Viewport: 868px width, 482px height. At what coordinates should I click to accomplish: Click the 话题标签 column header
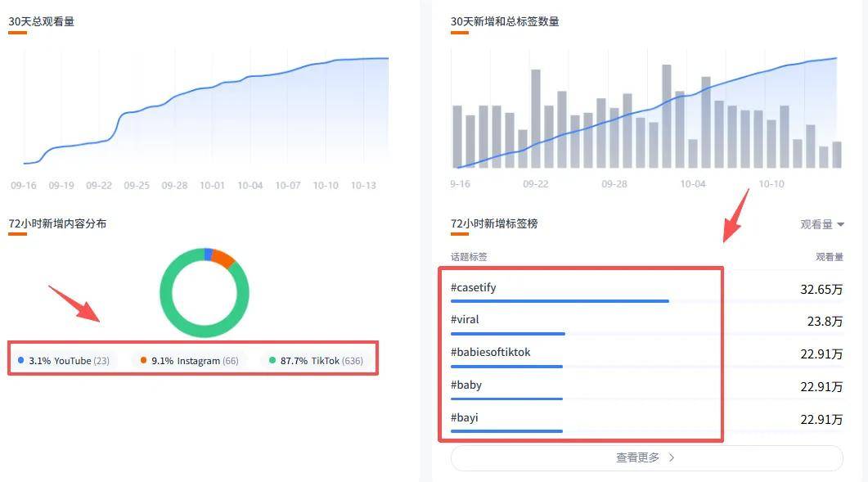click(x=469, y=257)
